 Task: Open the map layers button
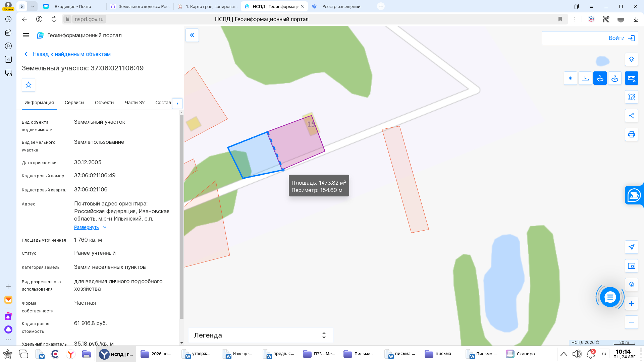coord(632,59)
